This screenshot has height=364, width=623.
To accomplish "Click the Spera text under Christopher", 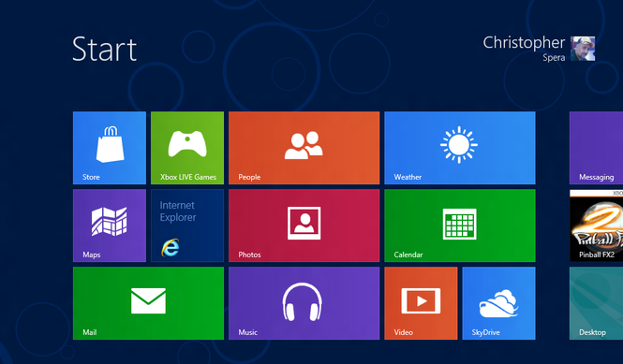I will pyautogui.click(x=554, y=58).
